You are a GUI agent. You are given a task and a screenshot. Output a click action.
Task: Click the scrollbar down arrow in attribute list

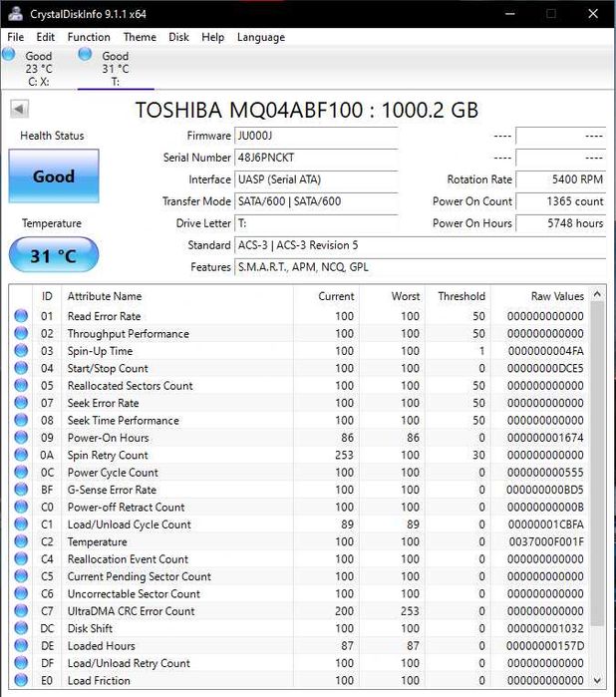(597, 680)
